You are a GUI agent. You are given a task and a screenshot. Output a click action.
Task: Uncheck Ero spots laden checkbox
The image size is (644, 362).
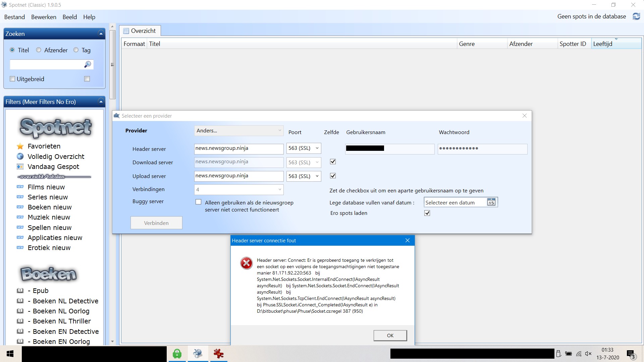click(427, 213)
